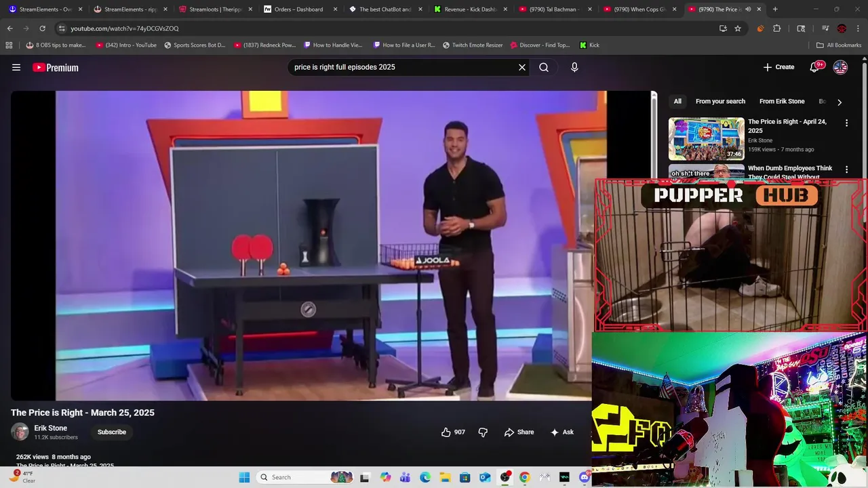The height and width of the screenshot is (488, 868).
Task: Submit search with magnifier icon
Action: 544,67
